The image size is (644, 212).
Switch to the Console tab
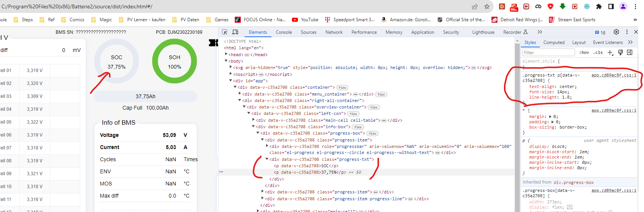[284, 32]
